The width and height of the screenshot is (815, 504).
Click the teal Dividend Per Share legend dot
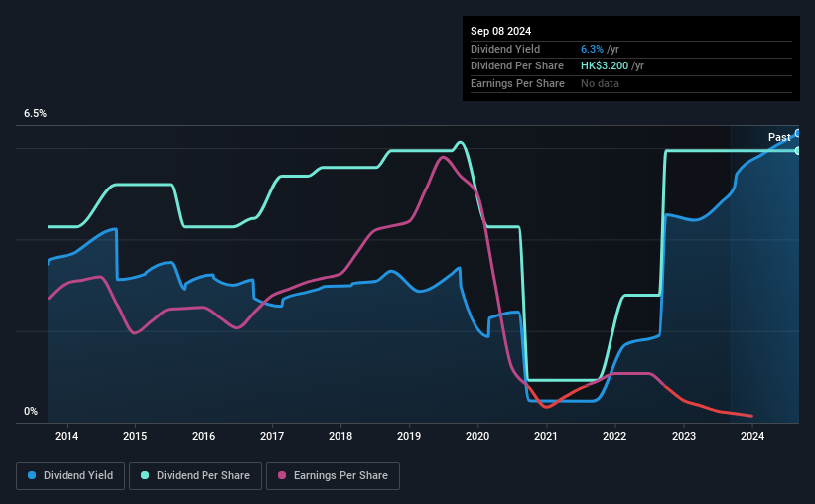145,475
